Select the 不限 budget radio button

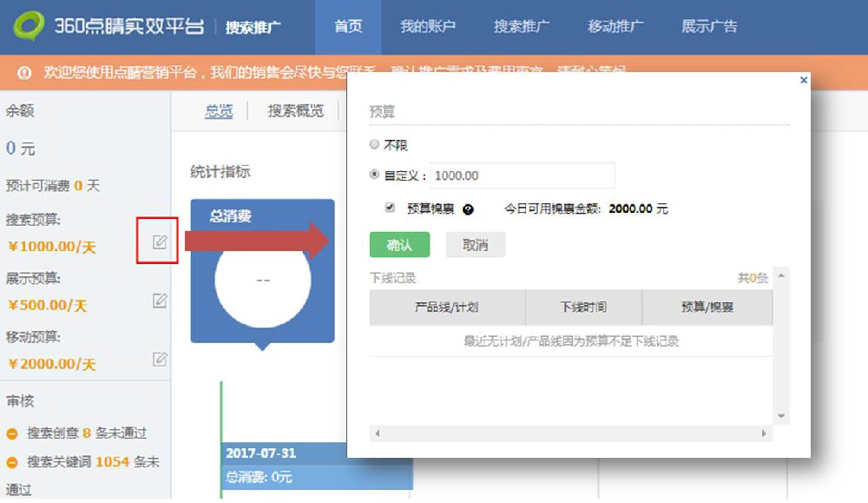pos(373,143)
